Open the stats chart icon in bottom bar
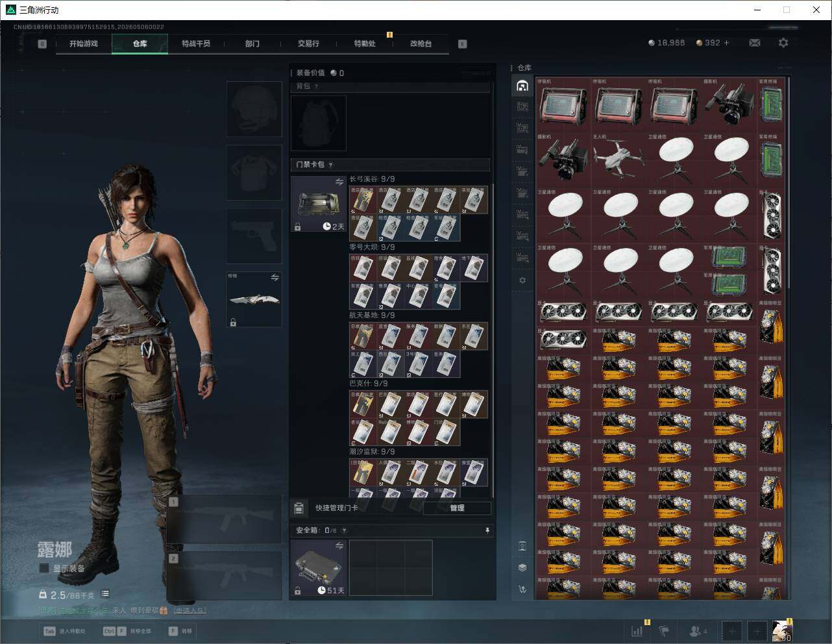The width and height of the screenshot is (832, 644). [637, 630]
